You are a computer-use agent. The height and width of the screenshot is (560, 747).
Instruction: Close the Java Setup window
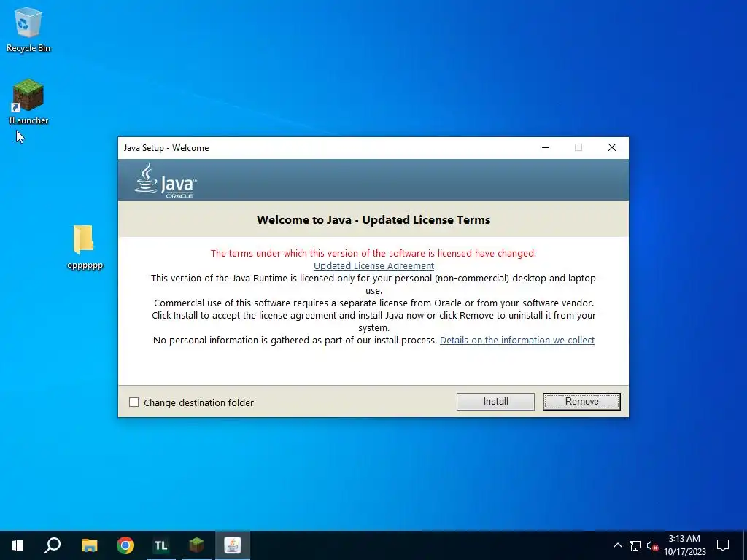click(x=612, y=147)
